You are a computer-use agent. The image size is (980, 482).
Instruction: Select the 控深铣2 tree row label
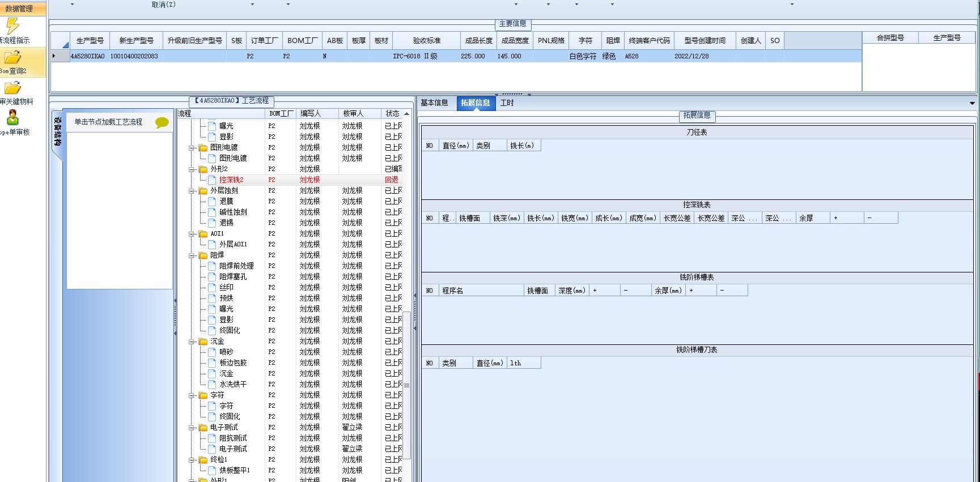point(231,180)
